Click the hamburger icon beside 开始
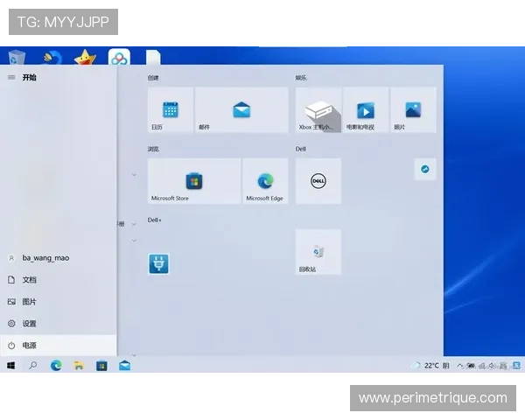The height and width of the screenshot is (420, 525). tap(11, 77)
